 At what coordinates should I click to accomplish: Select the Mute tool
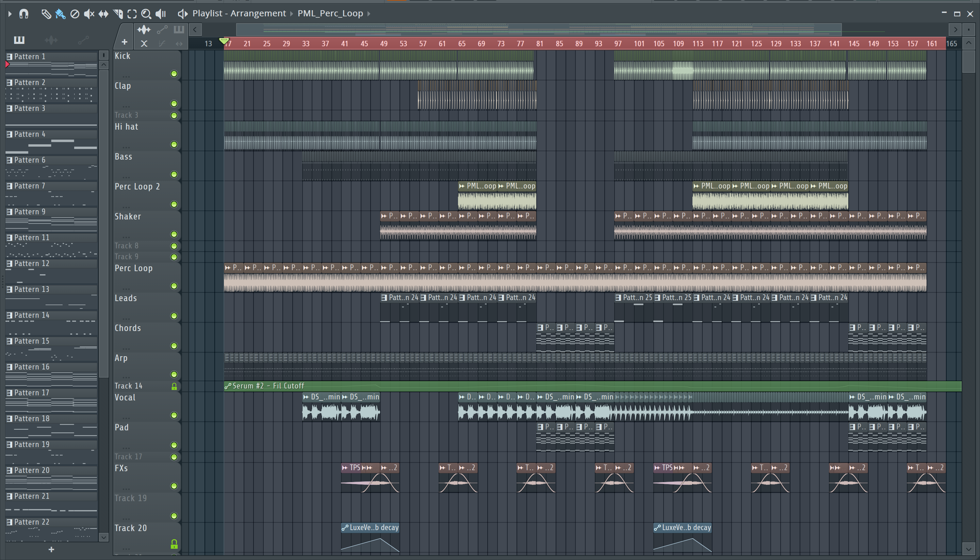click(x=89, y=14)
